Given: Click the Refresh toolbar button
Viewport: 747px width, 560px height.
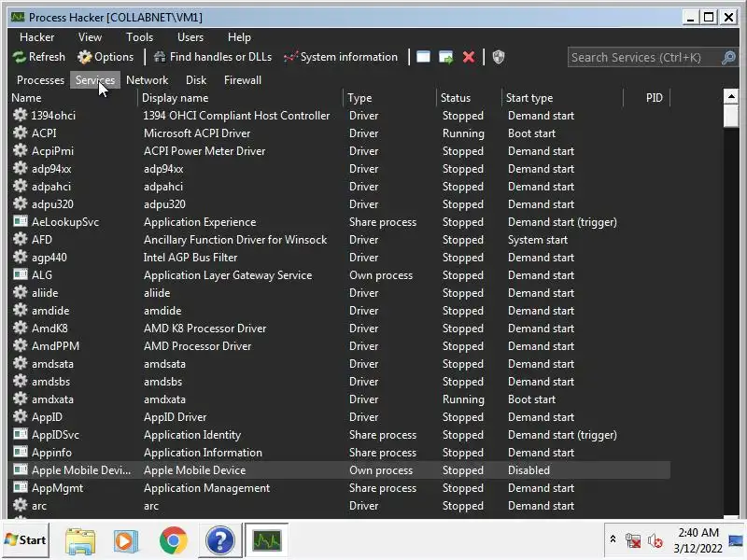Looking at the screenshot, I should click(39, 57).
